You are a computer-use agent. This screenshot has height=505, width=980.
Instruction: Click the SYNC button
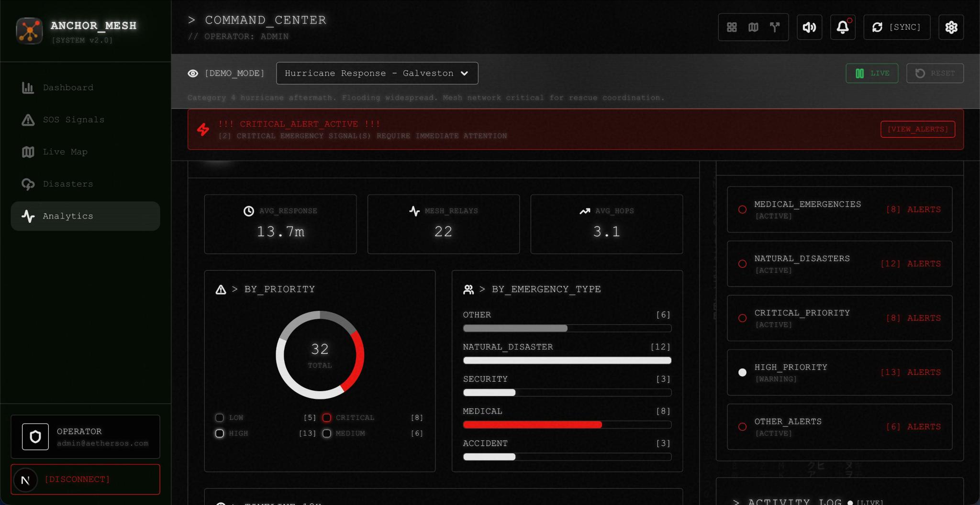click(x=897, y=27)
